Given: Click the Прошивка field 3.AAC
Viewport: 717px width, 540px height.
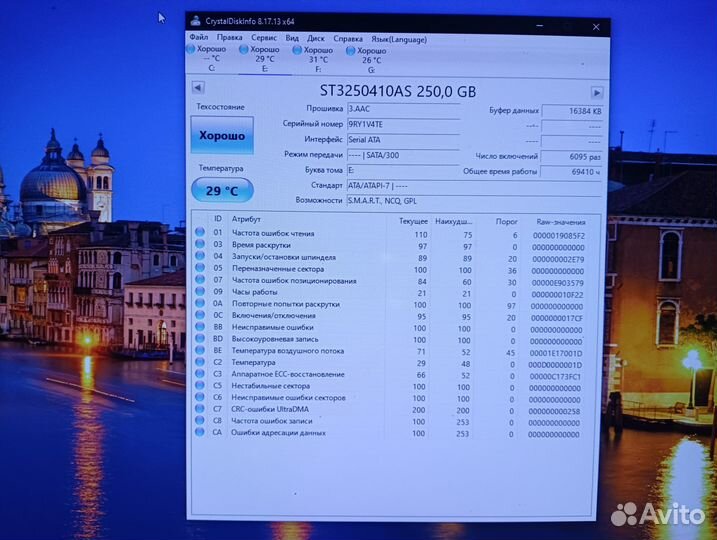Looking at the screenshot, I should tap(403, 109).
